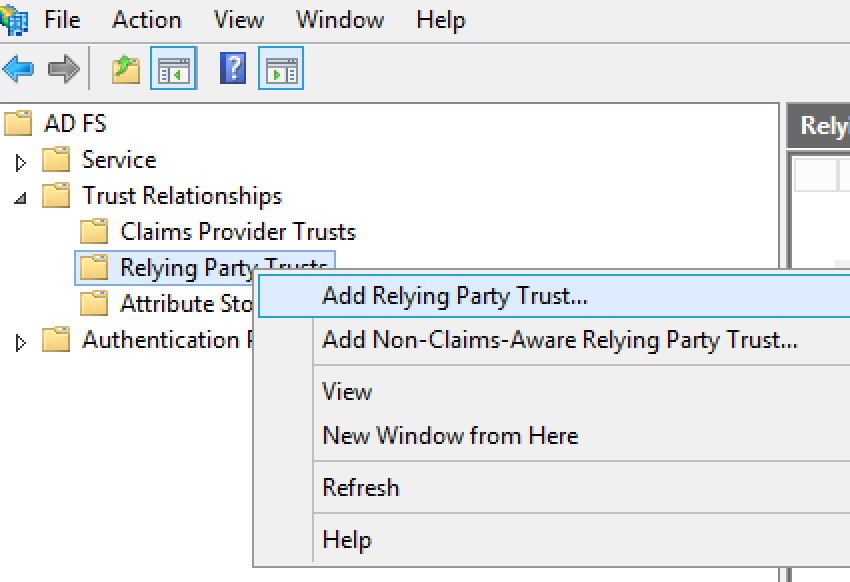Select the Service tree item label
This screenshot has width=850, height=582.
click(x=119, y=160)
